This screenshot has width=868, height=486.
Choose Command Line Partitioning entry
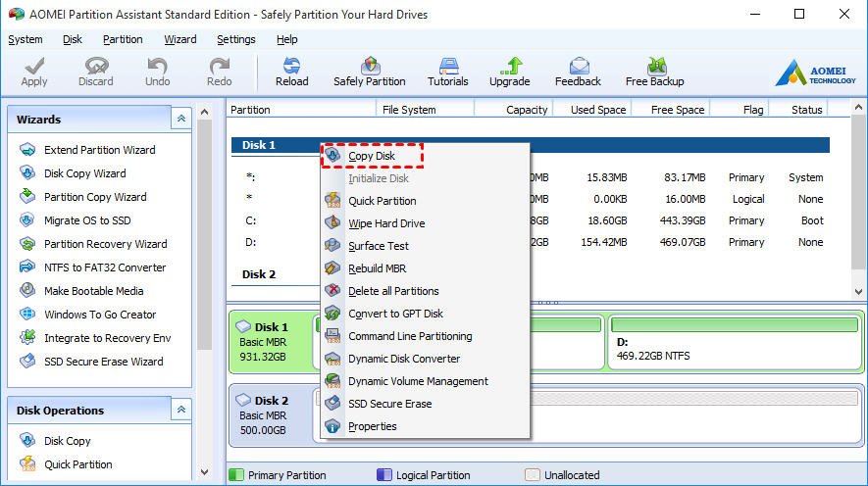[x=425, y=336]
